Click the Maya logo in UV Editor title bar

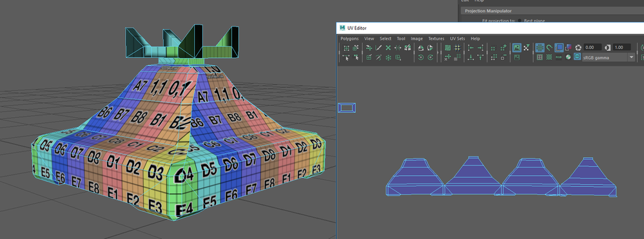point(342,28)
